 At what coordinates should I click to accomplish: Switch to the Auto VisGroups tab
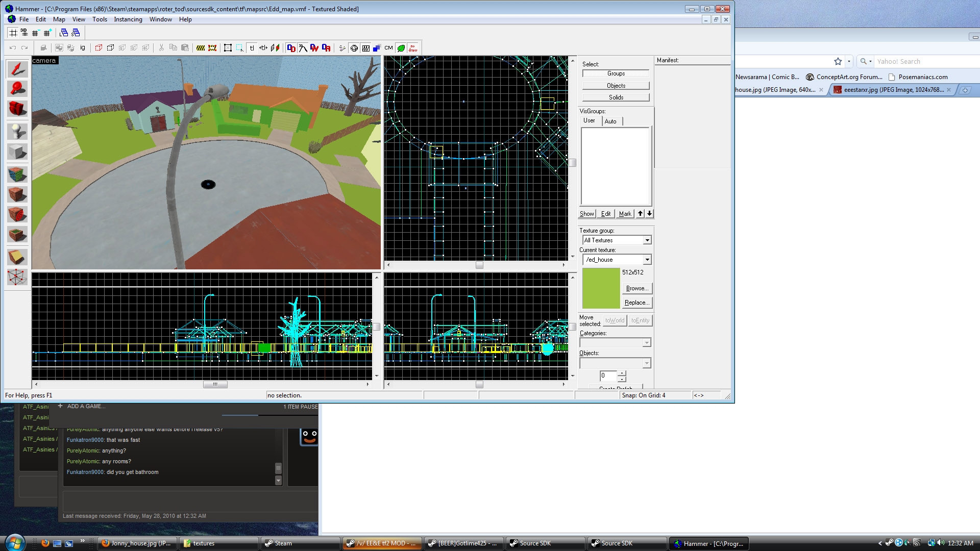click(x=610, y=121)
